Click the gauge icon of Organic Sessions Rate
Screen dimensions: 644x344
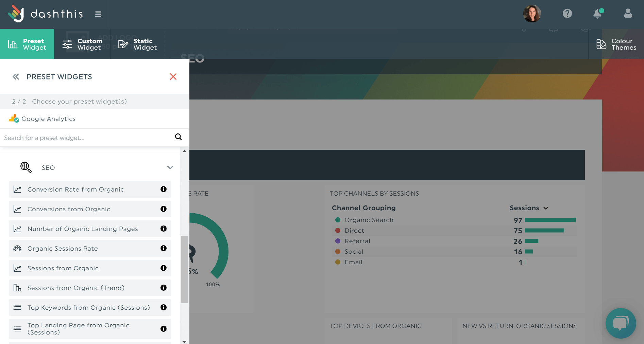[x=17, y=249]
